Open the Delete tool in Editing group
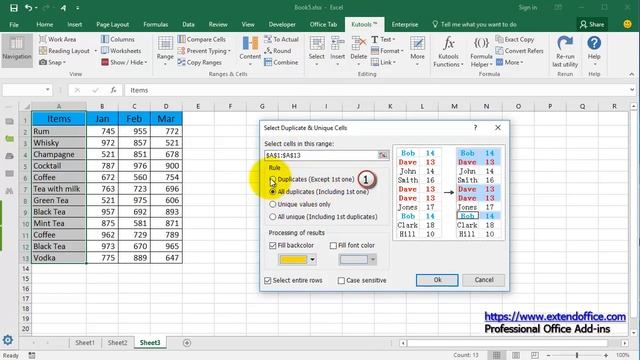Screen dimensions: 640x360 (358, 51)
